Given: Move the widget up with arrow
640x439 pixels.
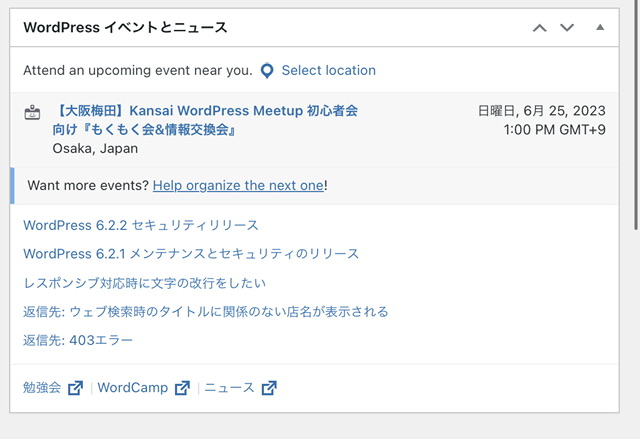Looking at the screenshot, I should [540, 28].
